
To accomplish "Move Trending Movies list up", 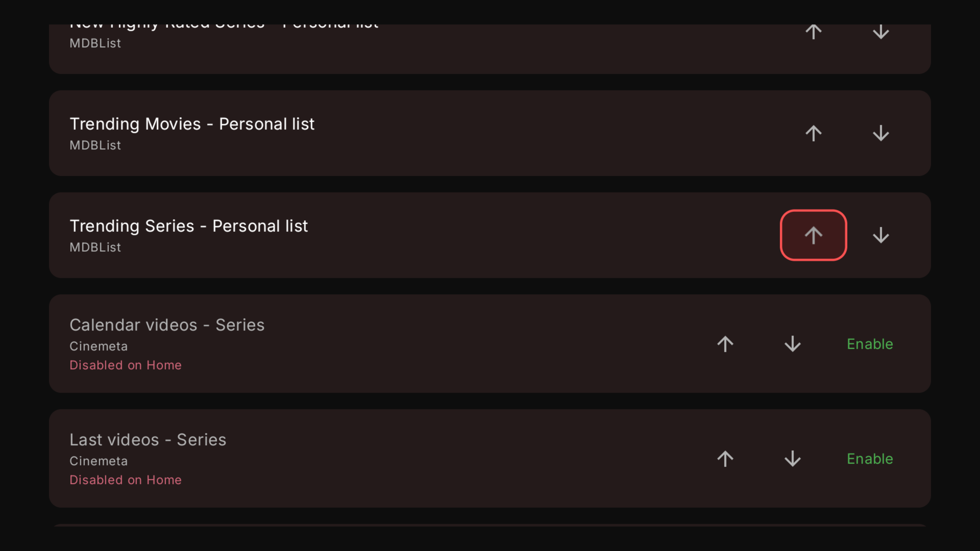I will point(813,133).
